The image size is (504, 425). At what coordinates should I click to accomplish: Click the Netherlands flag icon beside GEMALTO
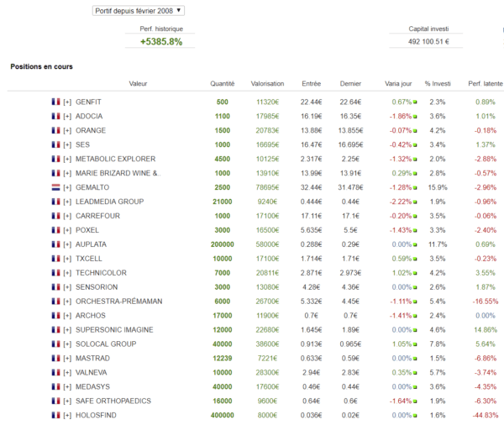click(x=55, y=187)
